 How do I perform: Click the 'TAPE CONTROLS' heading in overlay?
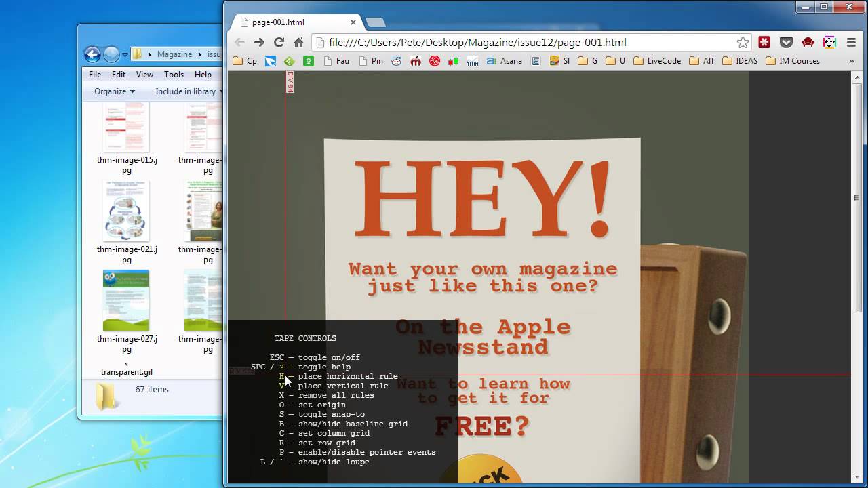coord(305,338)
